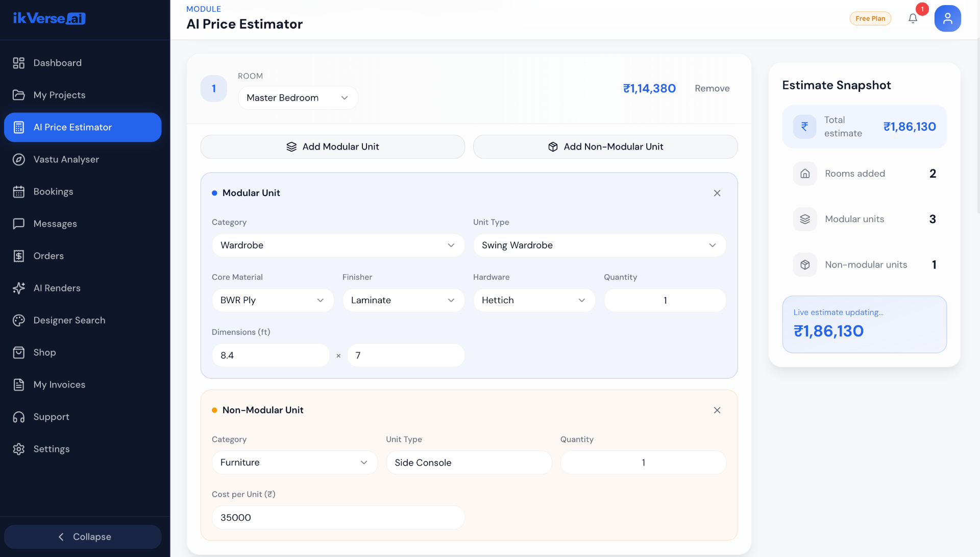This screenshot has width=980, height=557.
Task: Click the ikVerse.ai logo
Action: coord(49,18)
